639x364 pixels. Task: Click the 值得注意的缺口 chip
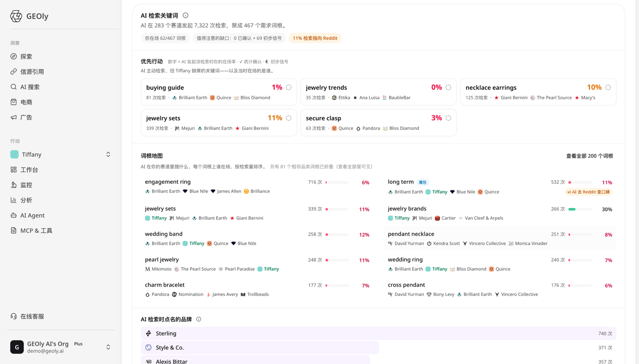pyautogui.click(x=239, y=38)
